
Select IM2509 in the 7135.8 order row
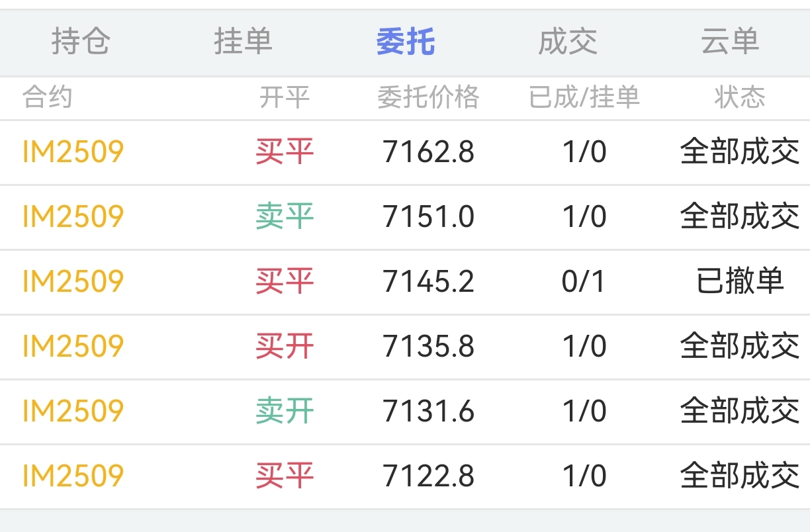pos(73,346)
